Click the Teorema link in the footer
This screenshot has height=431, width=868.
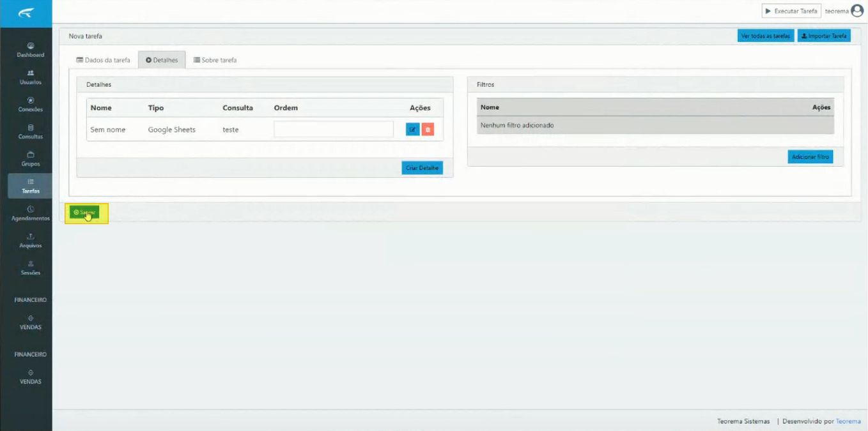[x=848, y=421]
